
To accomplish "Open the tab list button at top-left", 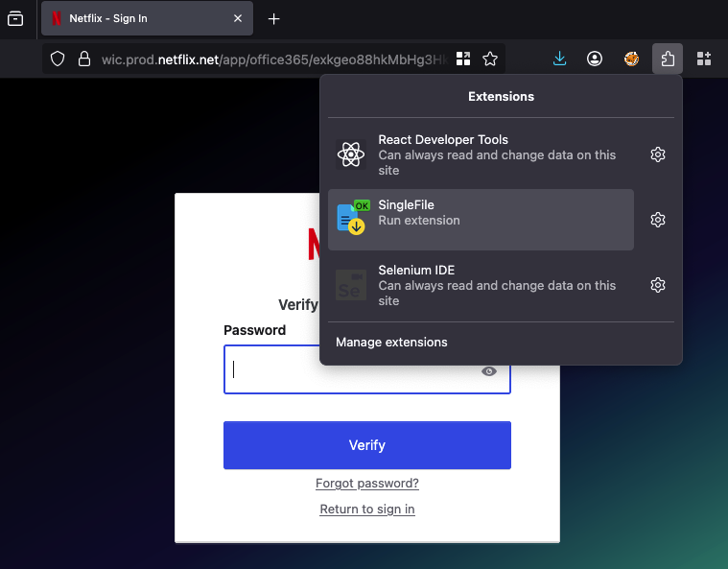I will [x=15, y=18].
